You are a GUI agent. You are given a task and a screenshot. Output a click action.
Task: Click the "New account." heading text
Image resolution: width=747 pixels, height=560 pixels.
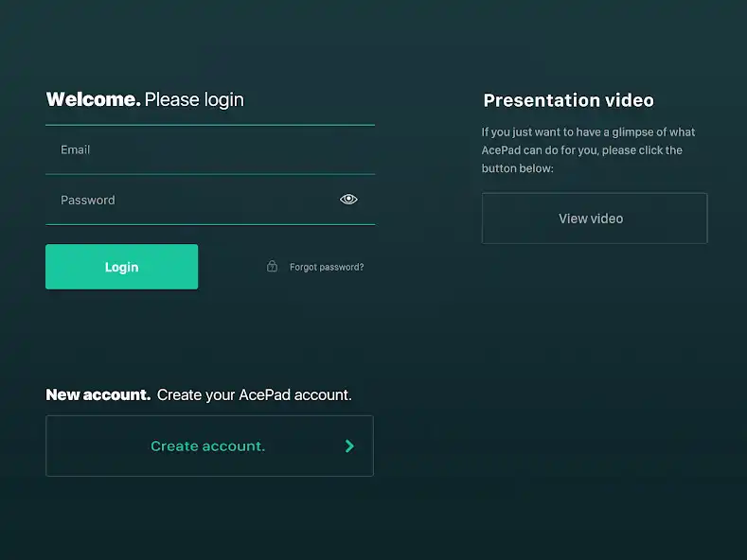(x=98, y=394)
